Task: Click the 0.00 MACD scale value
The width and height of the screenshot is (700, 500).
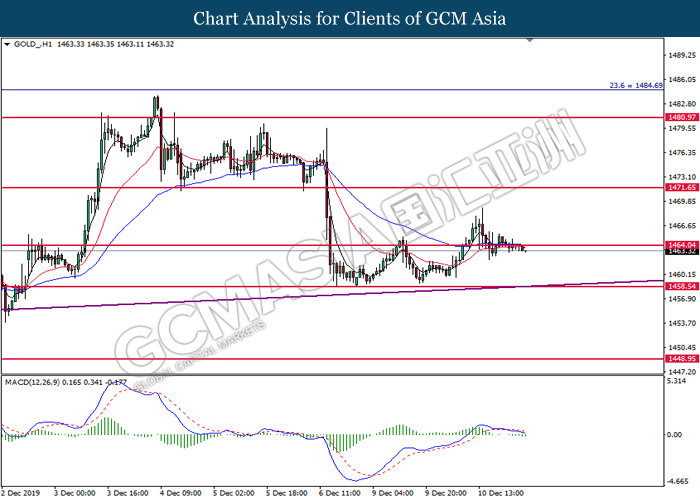Action: [674, 434]
